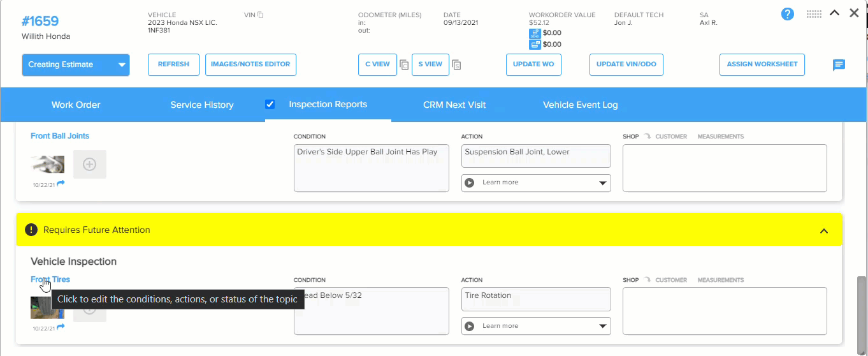Add image with plus box for Ball Joints
This screenshot has height=356, width=868.
tap(90, 164)
